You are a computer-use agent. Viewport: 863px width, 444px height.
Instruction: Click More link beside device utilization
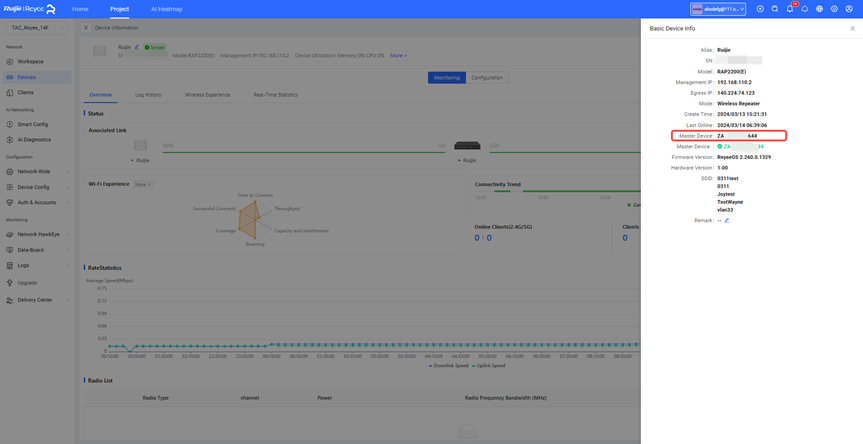coord(397,56)
